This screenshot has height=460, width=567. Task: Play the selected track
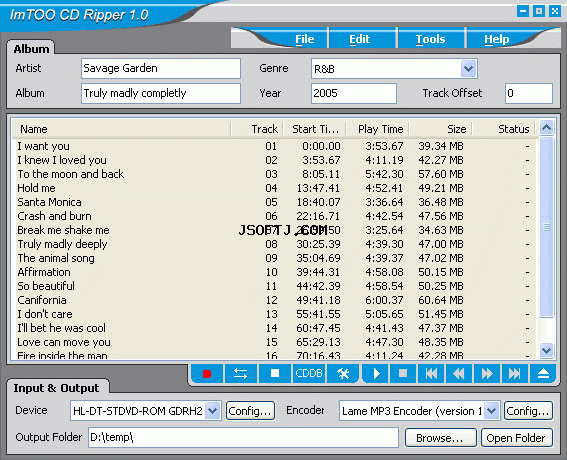(x=376, y=373)
